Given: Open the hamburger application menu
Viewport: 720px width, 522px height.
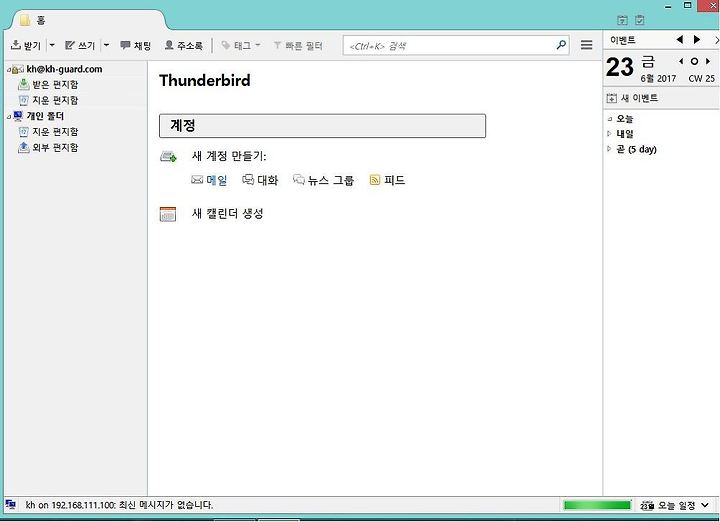Looking at the screenshot, I should click(586, 45).
